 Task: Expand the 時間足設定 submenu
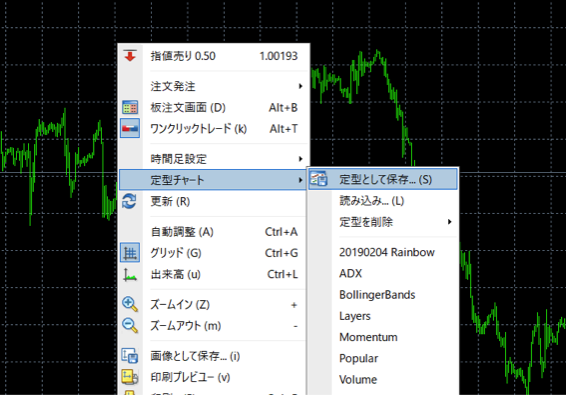213,159
